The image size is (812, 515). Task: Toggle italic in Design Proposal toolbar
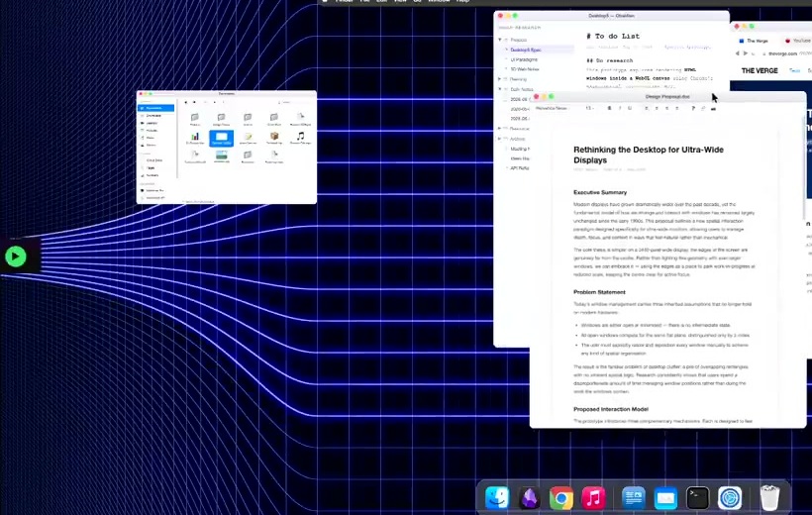pyautogui.click(x=620, y=108)
